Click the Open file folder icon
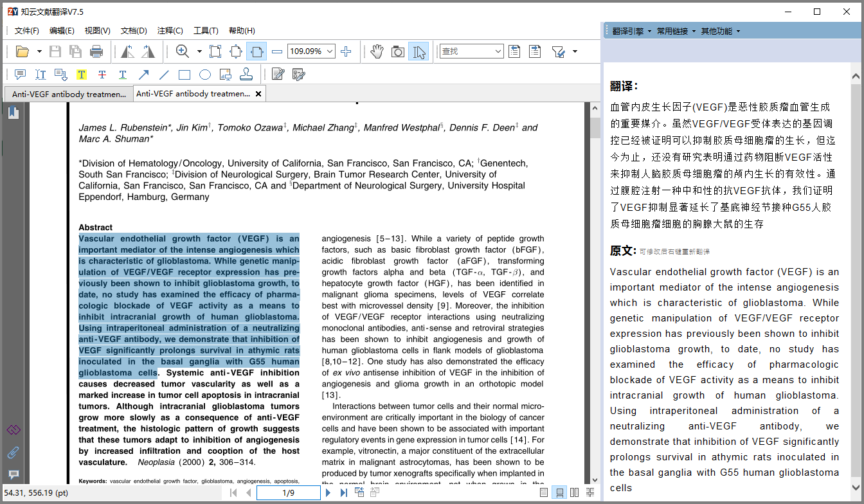 click(x=22, y=51)
